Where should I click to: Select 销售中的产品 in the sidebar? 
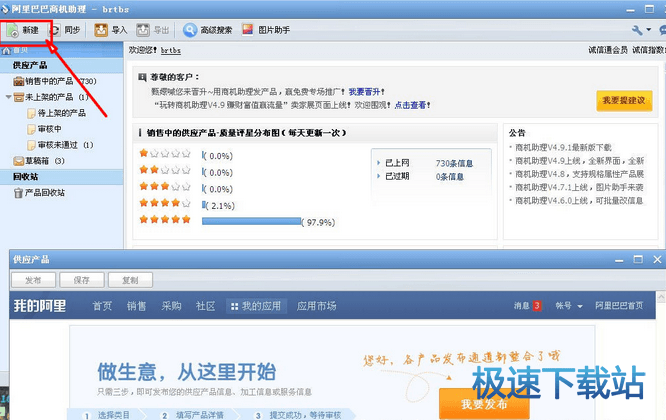coord(55,81)
